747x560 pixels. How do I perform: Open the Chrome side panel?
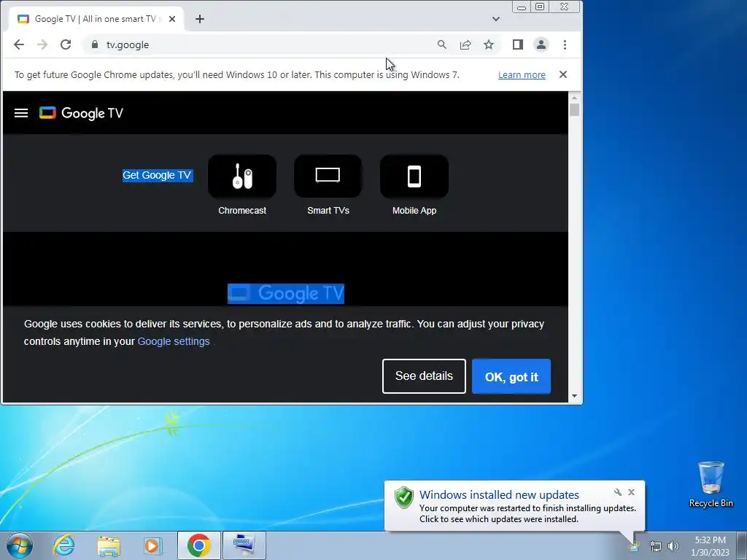point(518,44)
